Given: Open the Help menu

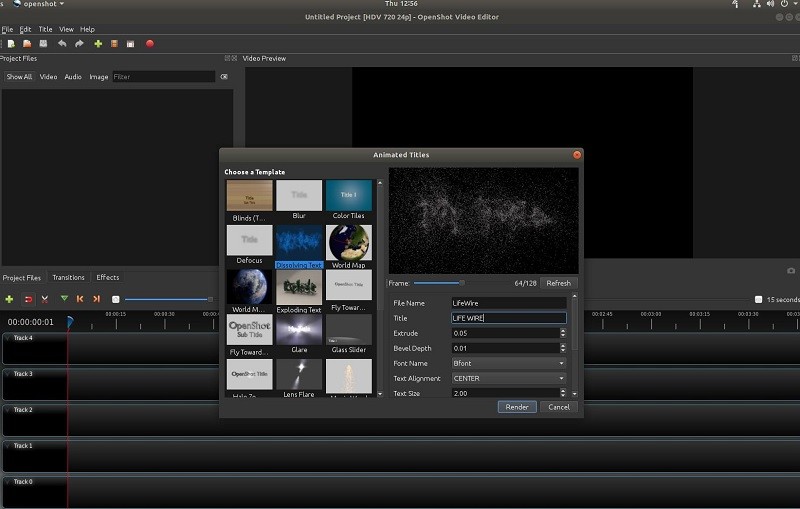Looking at the screenshot, I should coord(87,29).
